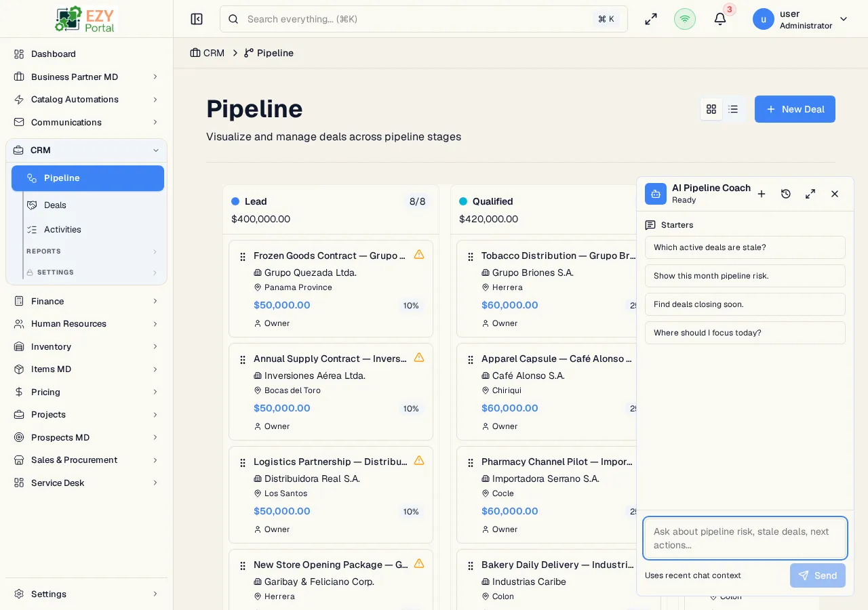Click warning icon on Annual Supply Contract
The image size is (868, 610).
pos(419,358)
